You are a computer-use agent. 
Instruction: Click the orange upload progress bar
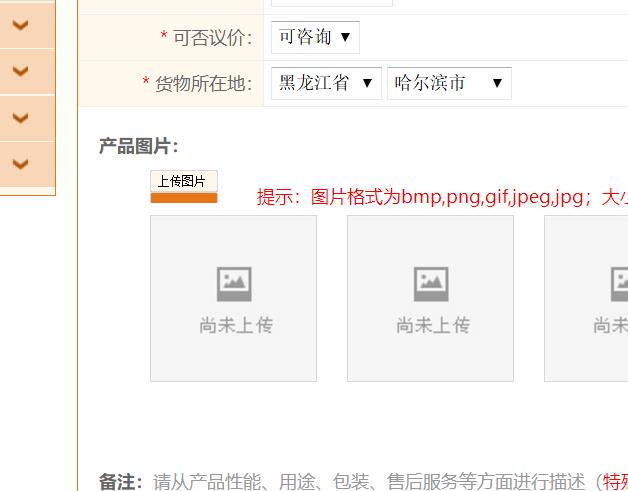point(183,198)
